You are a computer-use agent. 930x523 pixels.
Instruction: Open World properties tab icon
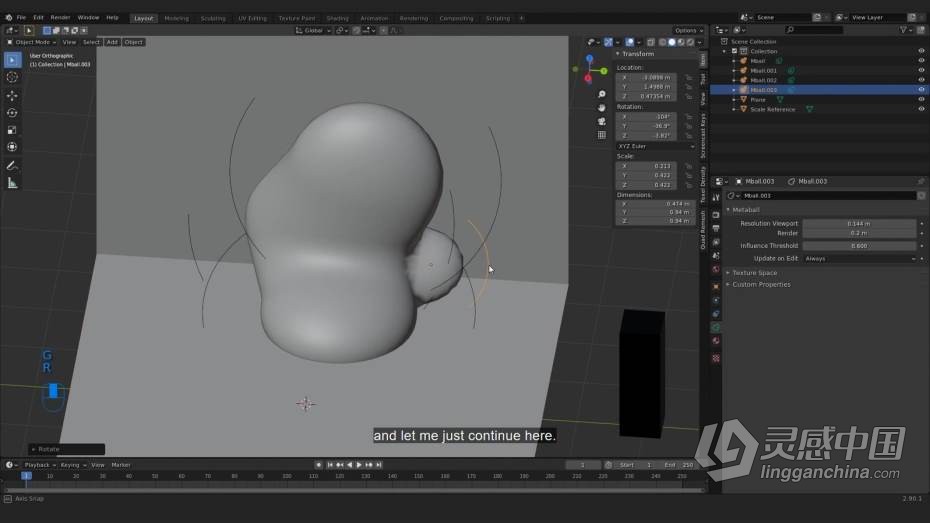[x=716, y=269]
